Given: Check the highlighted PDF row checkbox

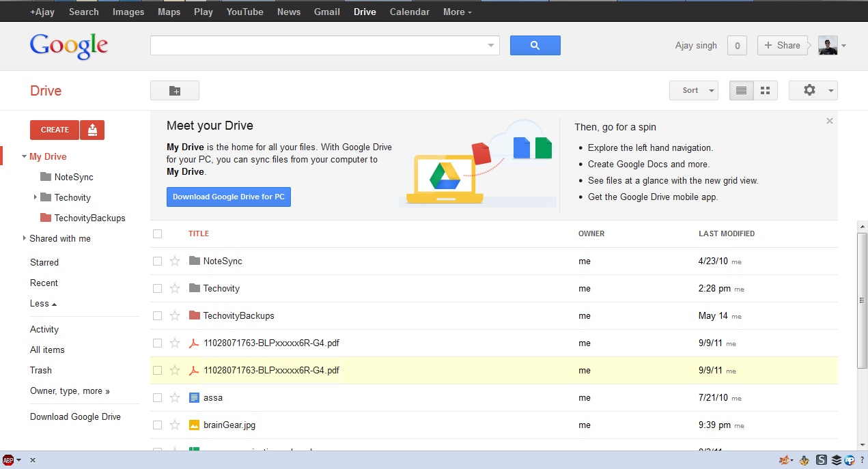Looking at the screenshot, I should point(157,370).
